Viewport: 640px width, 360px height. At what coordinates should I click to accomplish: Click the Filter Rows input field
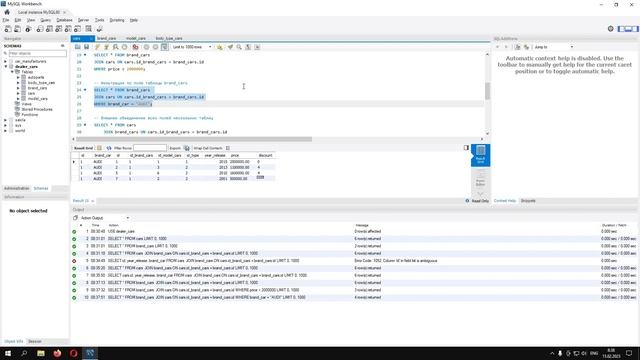(150, 148)
